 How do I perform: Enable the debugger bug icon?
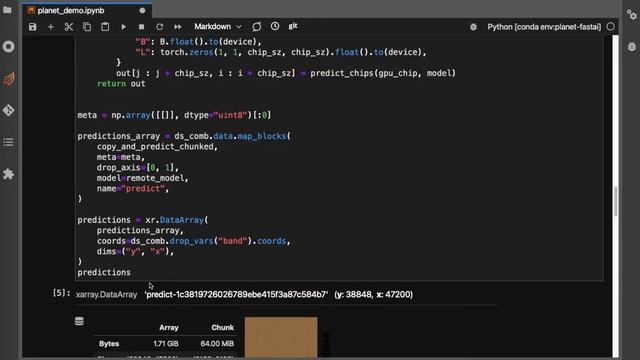point(473,27)
